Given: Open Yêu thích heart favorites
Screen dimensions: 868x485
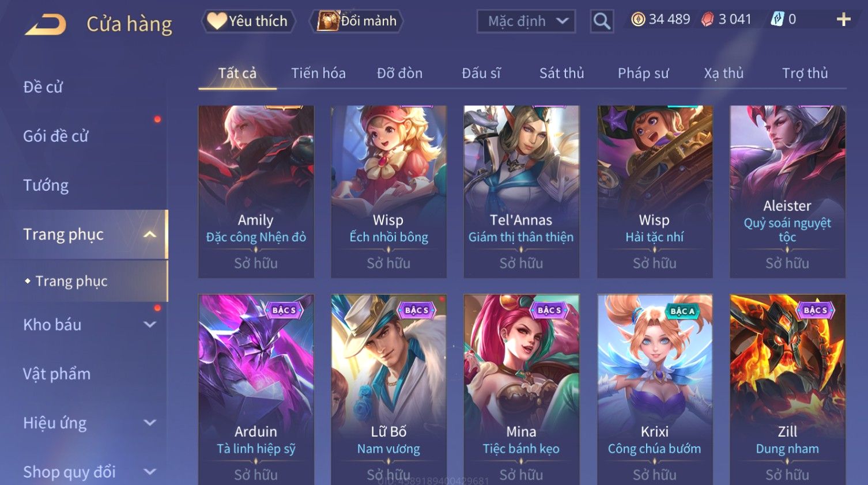Looking at the screenshot, I should (x=248, y=21).
